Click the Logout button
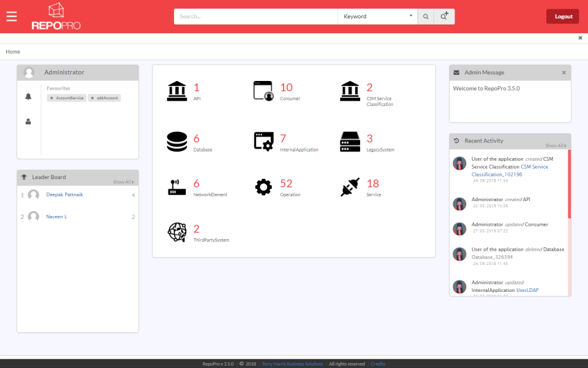The image size is (588, 368). (562, 16)
